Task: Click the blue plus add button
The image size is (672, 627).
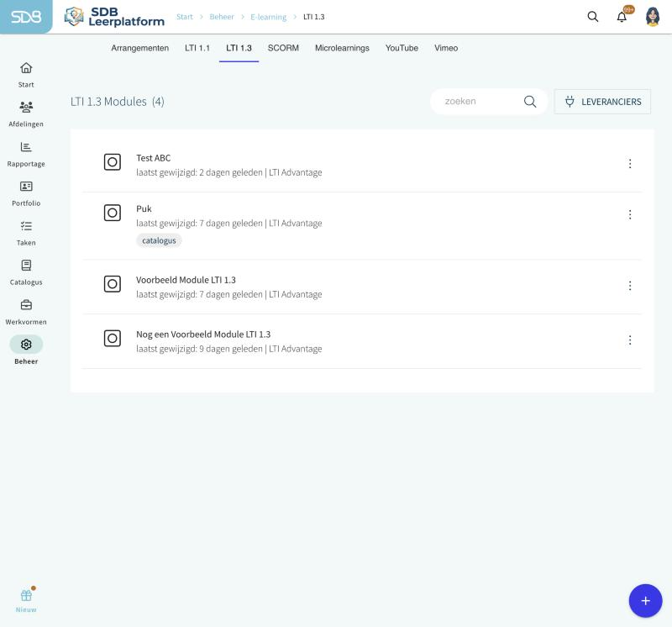Action: click(x=645, y=601)
